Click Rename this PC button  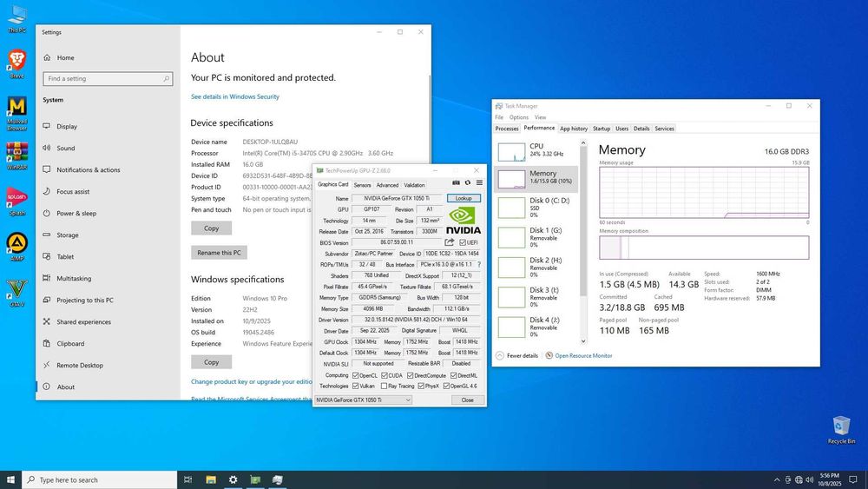(x=220, y=253)
